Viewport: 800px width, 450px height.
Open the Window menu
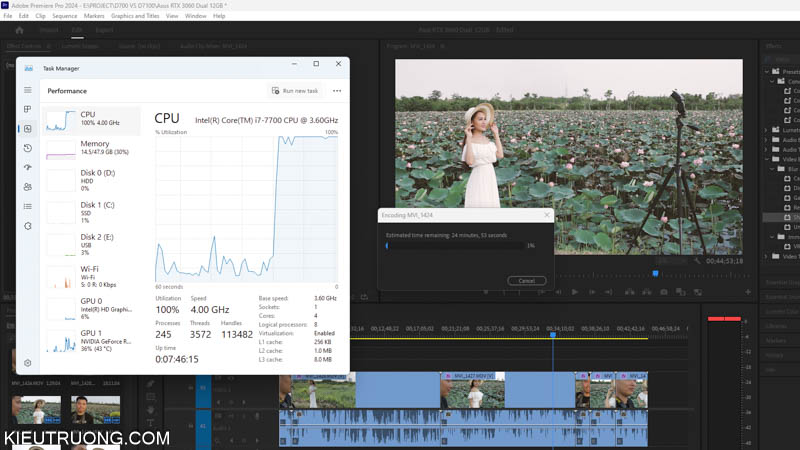point(195,16)
